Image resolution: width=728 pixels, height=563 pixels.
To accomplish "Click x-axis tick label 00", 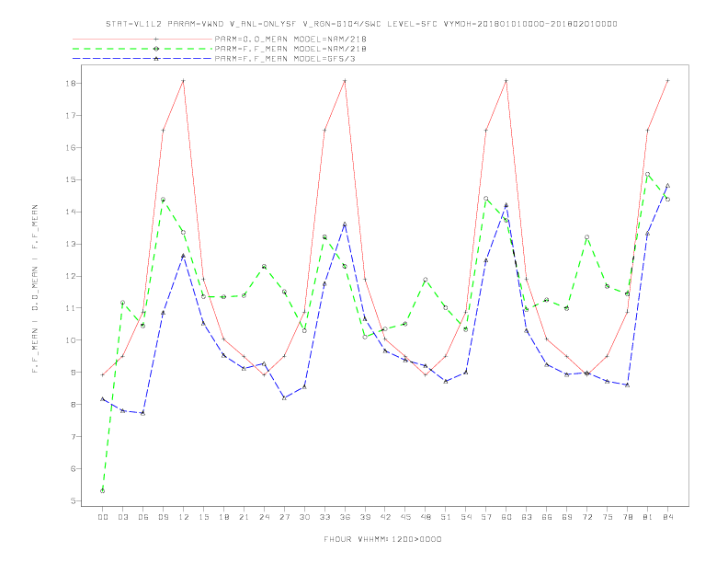I will (x=103, y=517).
